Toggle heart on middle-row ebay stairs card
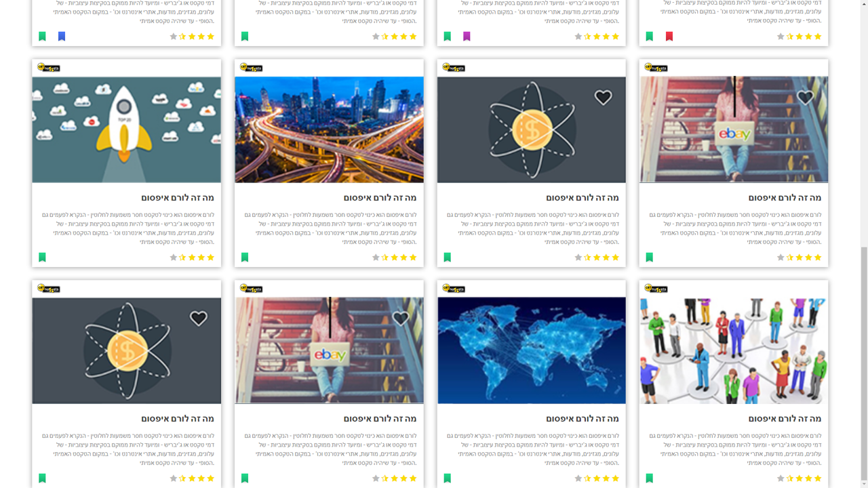 point(805,98)
